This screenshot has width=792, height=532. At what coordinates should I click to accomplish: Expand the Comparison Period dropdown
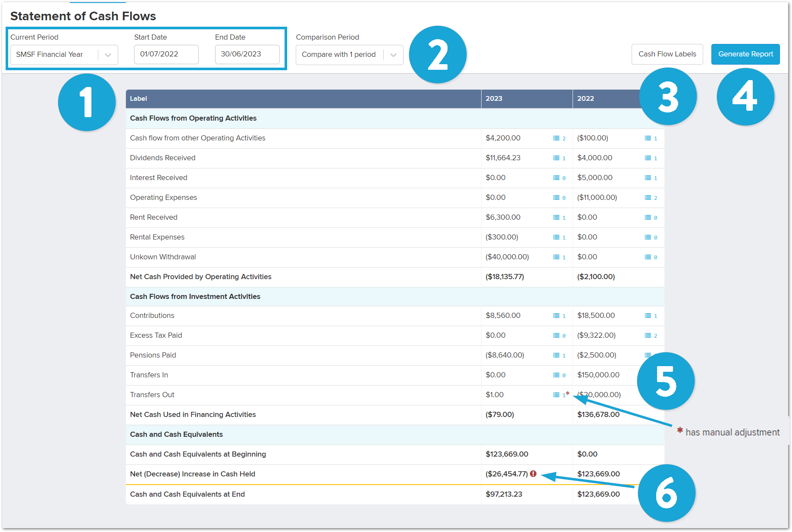(x=350, y=55)
